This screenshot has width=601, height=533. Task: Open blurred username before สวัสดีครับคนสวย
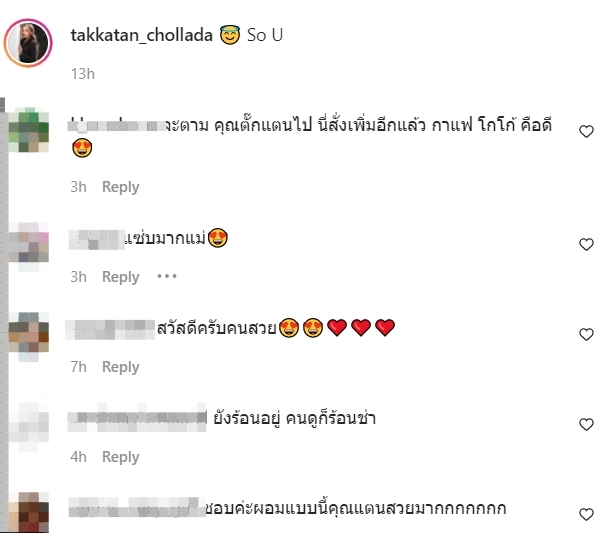pyautogui.click(x=110, y=329)
